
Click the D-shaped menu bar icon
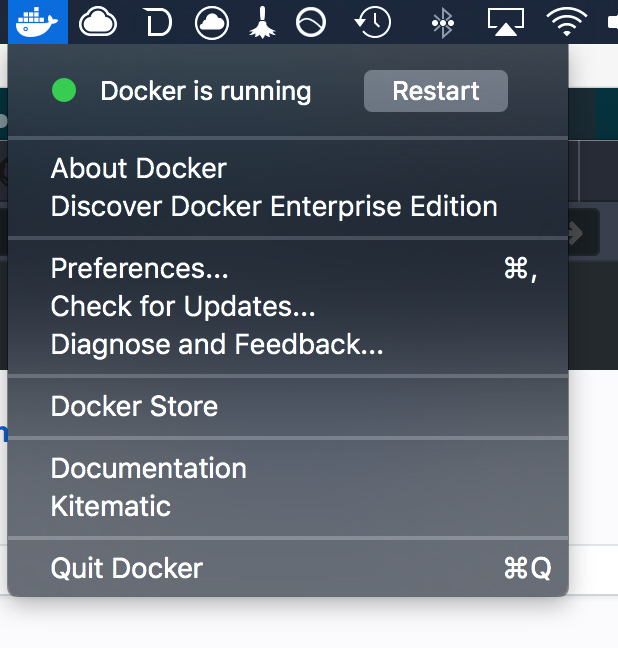click(x=159, y=23)
